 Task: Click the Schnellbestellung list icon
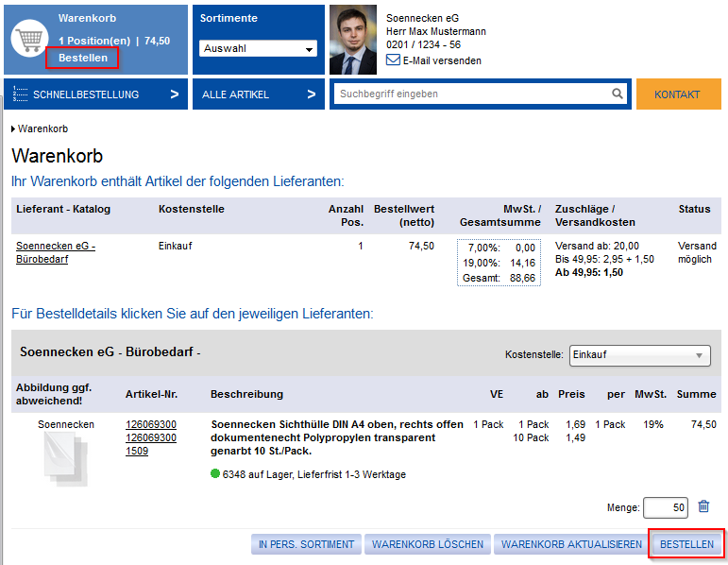coord(21,94)
